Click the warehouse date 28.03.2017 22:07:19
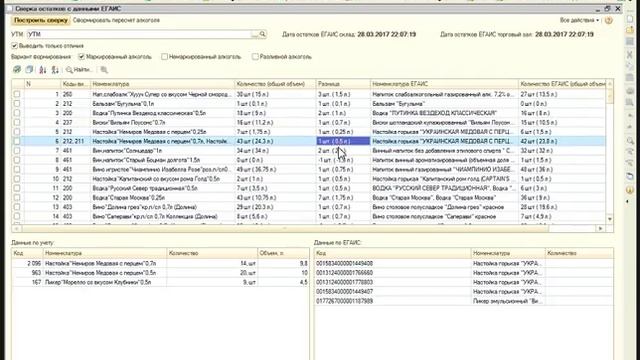 tap(387, 35)
